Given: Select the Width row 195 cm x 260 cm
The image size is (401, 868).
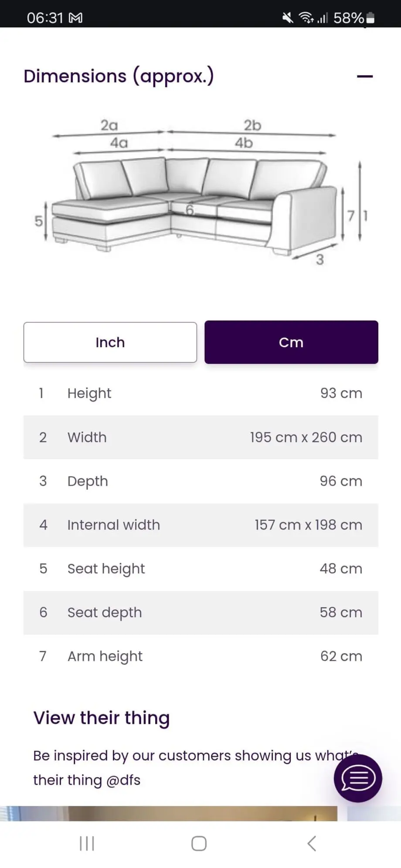Looking at the screenshot, I should (x=201, y=437).
